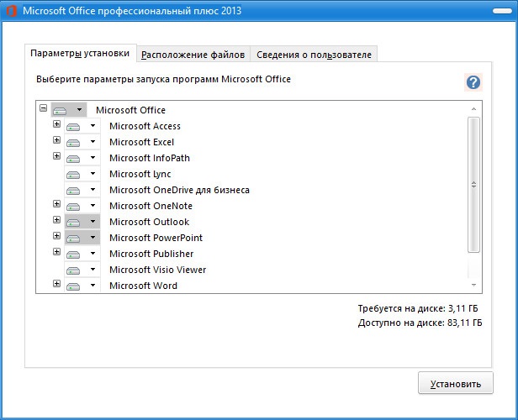Click the drive icon beside Microsoft Word
This screenshot has width=518, height=420.
coord(73,286)
